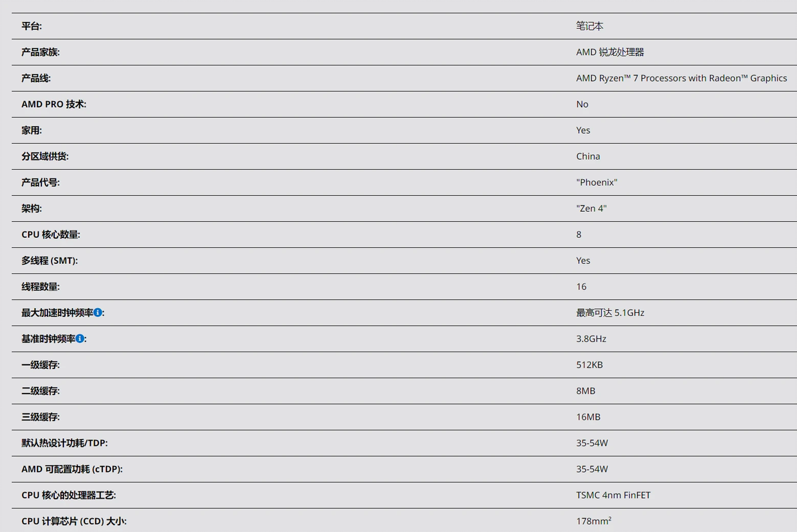Click the AMD 锐龙处理器 product family value
Image resolution: width=797 pixels, height=532 pixels.
coord(610,52)
